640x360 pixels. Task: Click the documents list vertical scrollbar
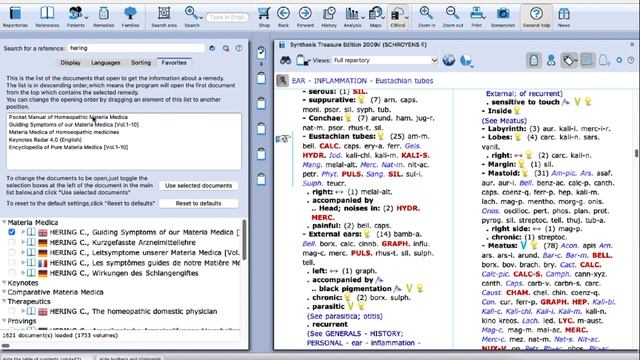[244, 240]
